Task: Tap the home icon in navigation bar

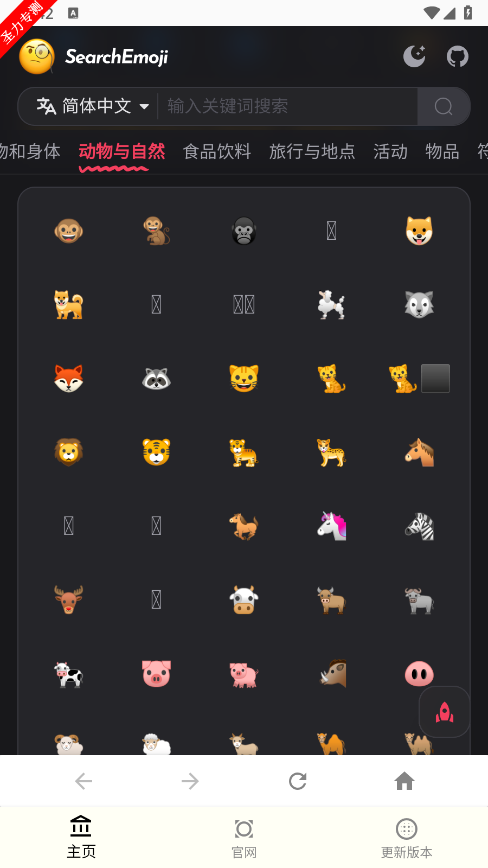Action: (404, 781)
